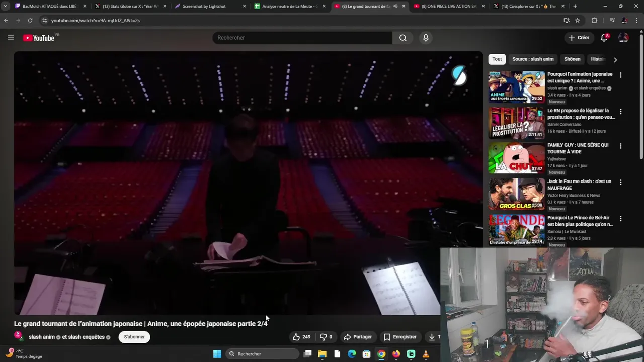Viewport: 644px width, 362px height.
Task: Mute the playing YouTube tab speaker icon
Action: coord(395,6)
